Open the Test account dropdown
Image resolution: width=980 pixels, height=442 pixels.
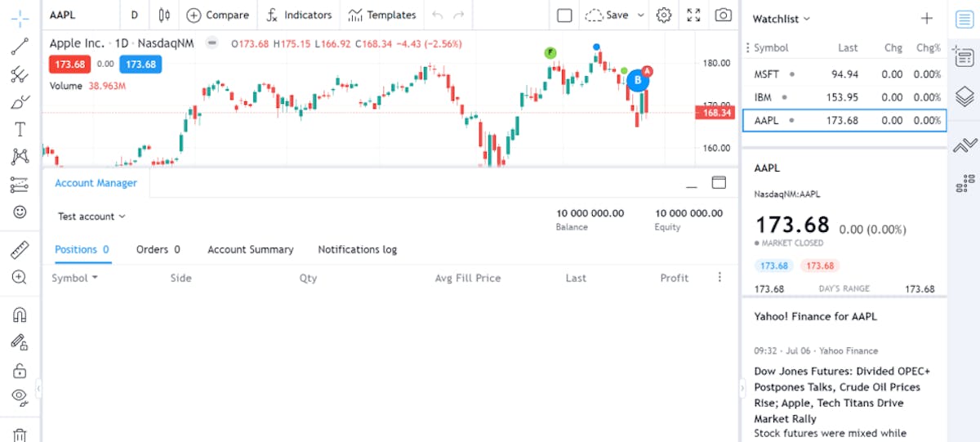pos(92,217)
